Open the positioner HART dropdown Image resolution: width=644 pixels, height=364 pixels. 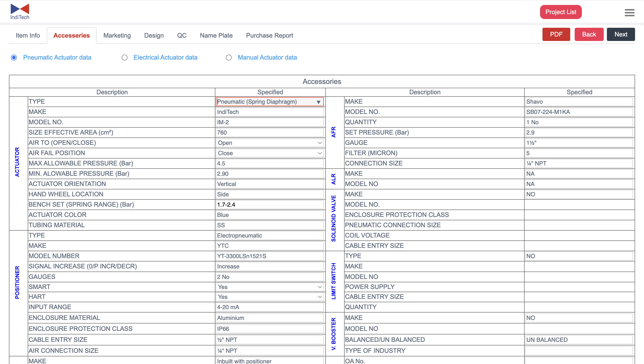(x=269, y=297)
